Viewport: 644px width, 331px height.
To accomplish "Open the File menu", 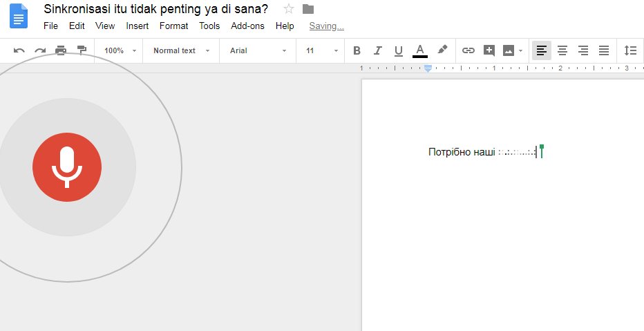I will pos(50,26).
